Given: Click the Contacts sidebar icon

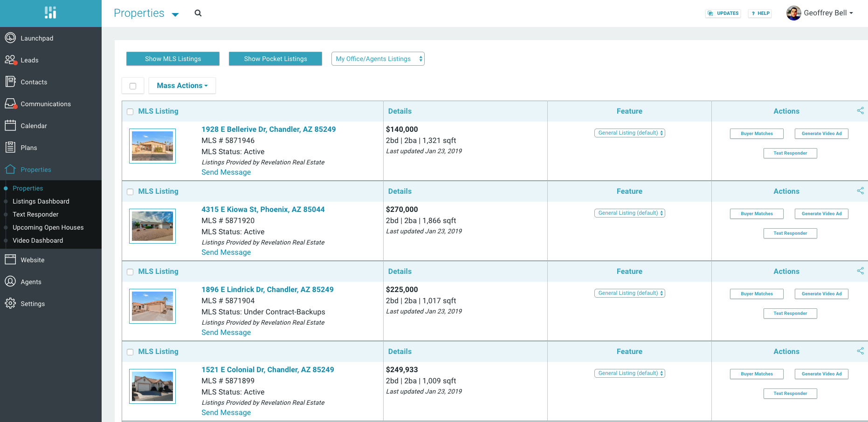Looking at the screenshot, I should point(10,82).
